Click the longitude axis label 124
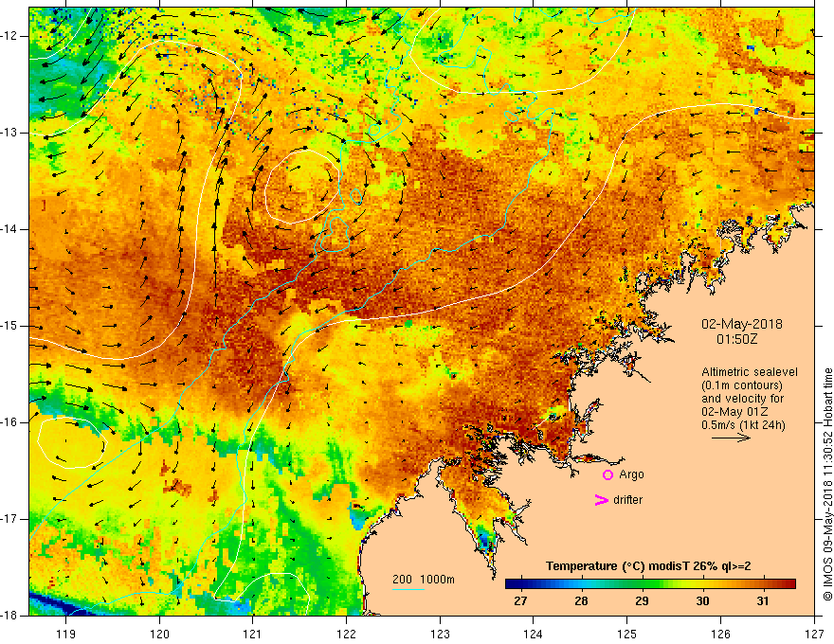Viewport: 834px width, 644px height. (x=534, y=634)
